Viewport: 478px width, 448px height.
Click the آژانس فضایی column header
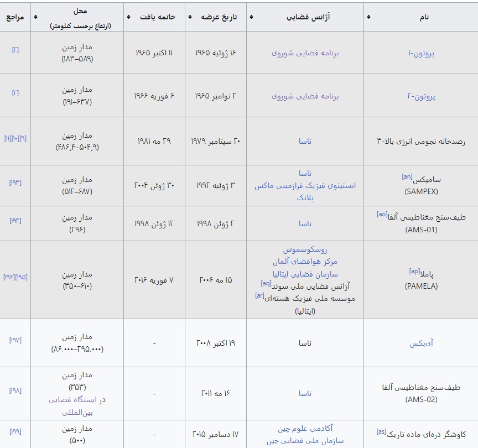[x=305, y=17]
